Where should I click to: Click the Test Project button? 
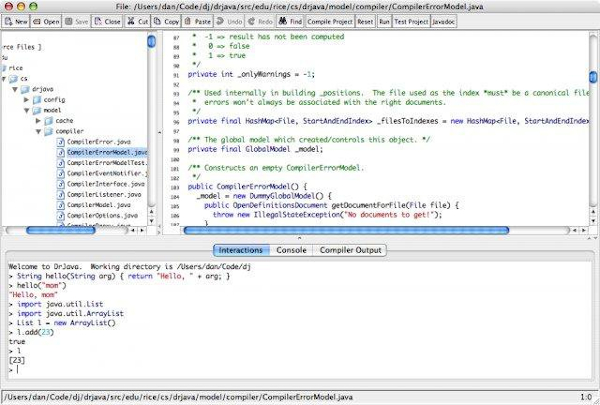click(411, 21)
